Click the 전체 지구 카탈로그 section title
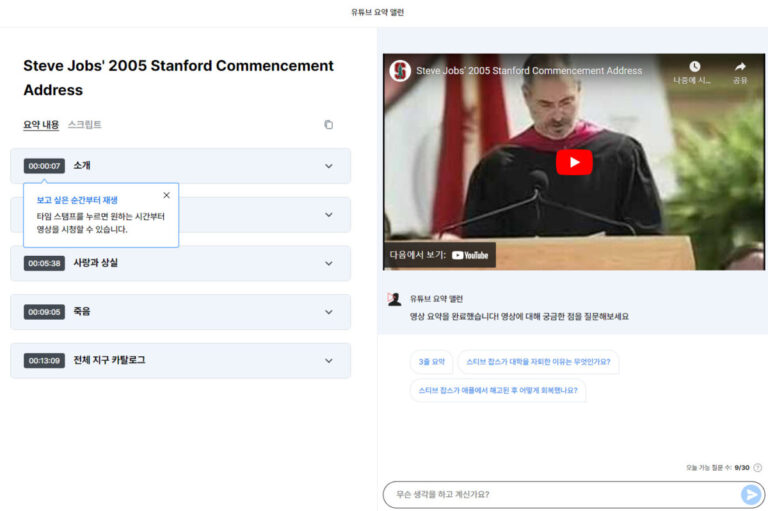Image resolution: width=768 pixels, height=511 pixels. click(109, 360)
